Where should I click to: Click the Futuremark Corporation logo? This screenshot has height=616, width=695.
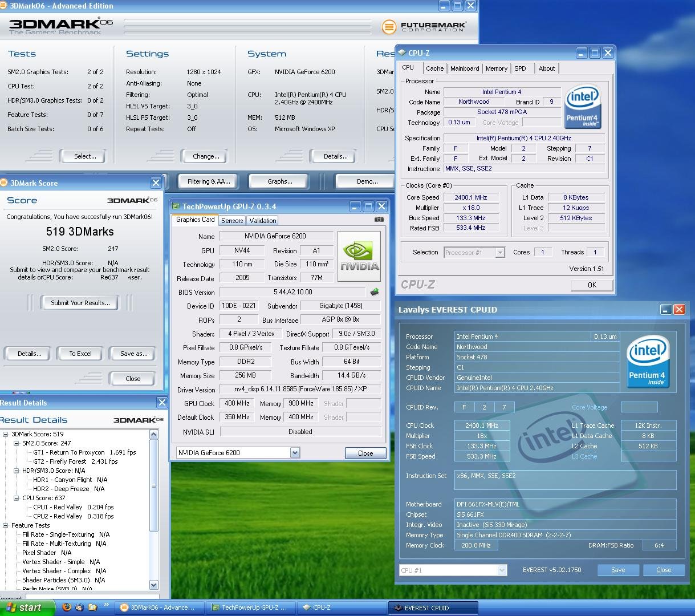[x=425, y=26]
